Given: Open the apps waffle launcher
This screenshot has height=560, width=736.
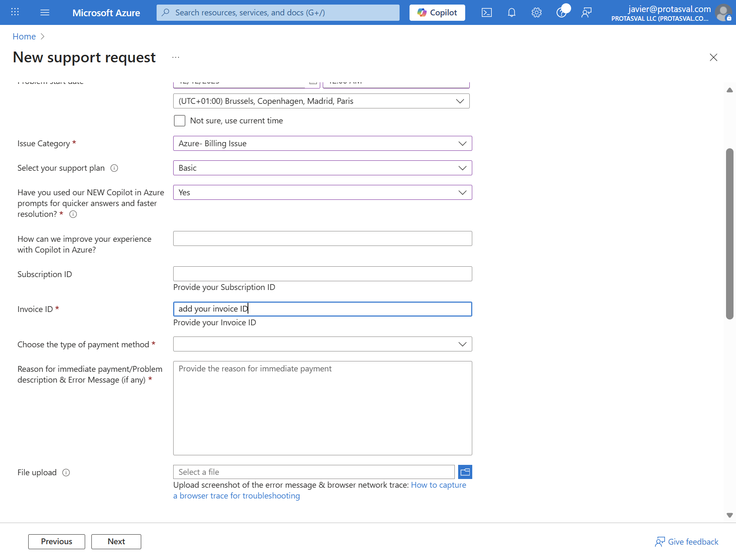Looking at the screenshot, I should point(15,12).
